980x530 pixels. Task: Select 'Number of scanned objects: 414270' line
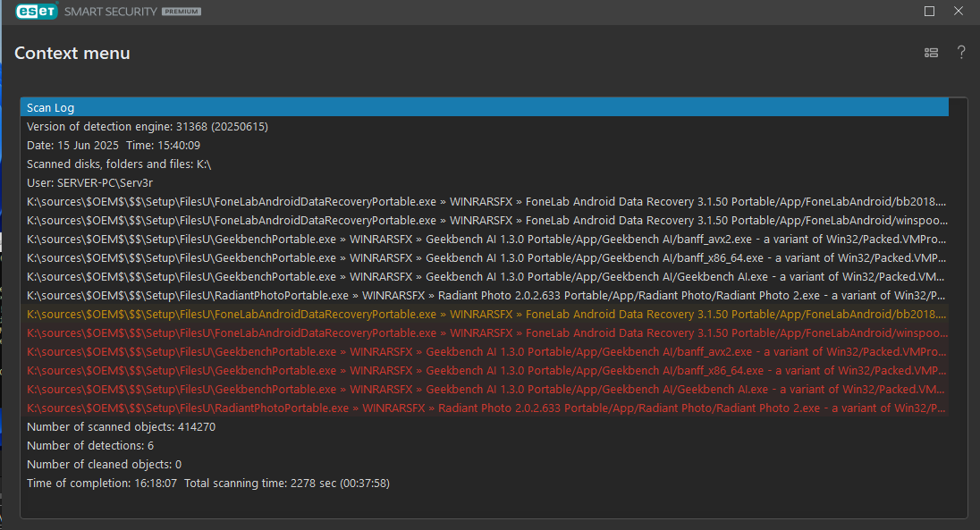(x=485, y=426)
